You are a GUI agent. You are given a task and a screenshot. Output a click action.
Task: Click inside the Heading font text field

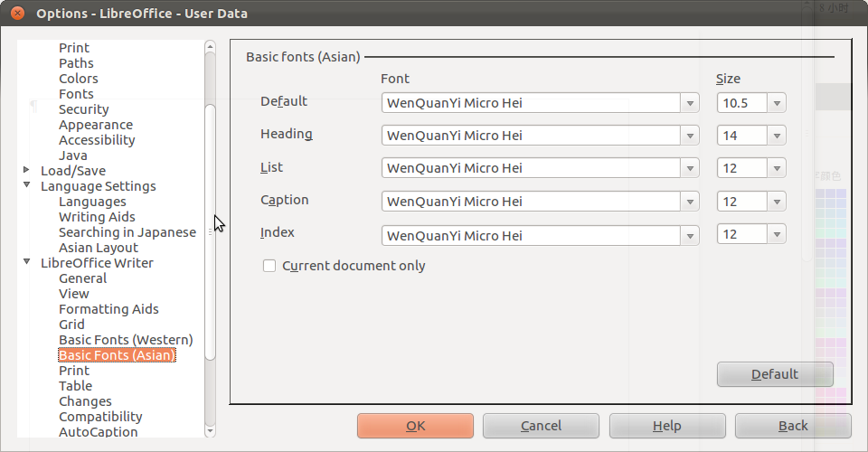[531, 136]
